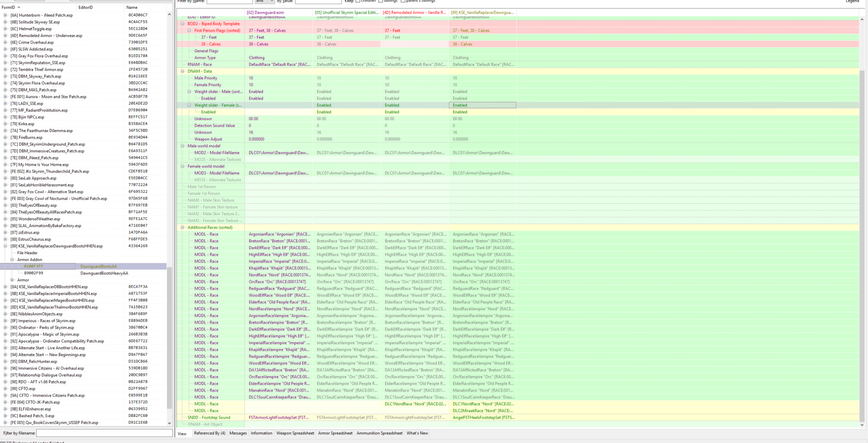Select FormID value 43364269 in tree

(138, 246)
